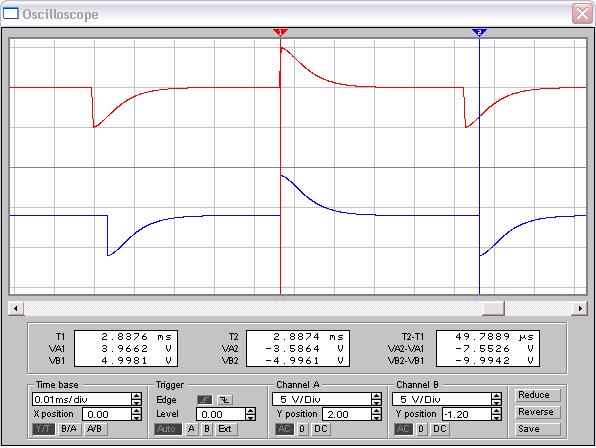The height and width of the screenshot is (448, 596).
Task: Click the Channel B Y position -1.20 field
Action: tap(467, 414)
